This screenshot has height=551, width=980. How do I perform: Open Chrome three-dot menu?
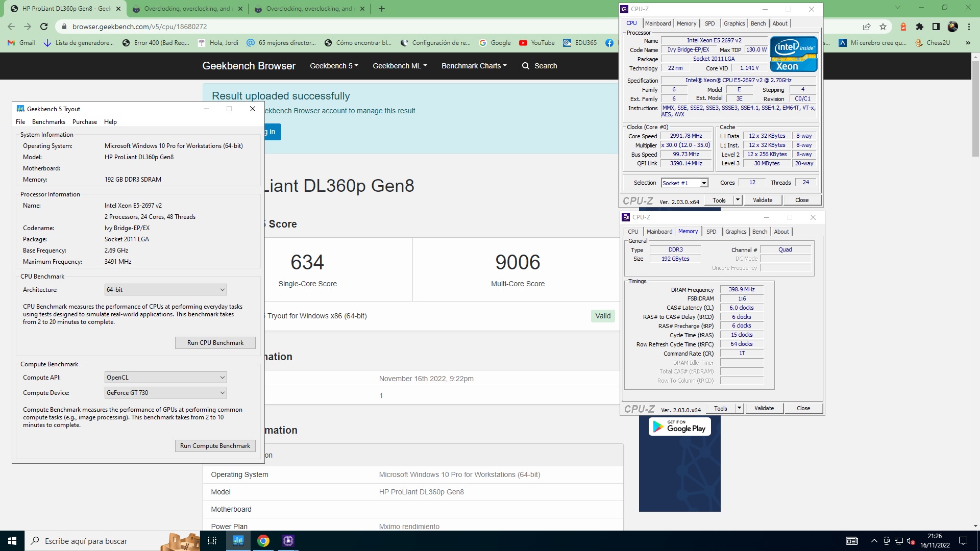(x=969, y=27)
